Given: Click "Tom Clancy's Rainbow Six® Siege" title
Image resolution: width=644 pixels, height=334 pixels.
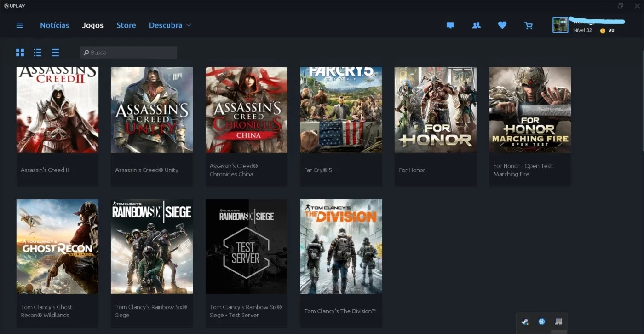Looking at the screenshot, I should click(151, 311).
